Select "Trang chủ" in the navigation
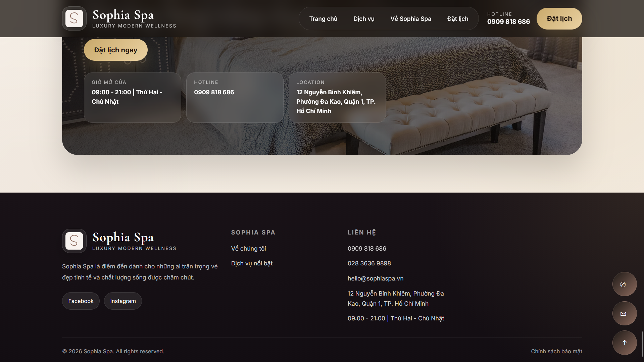 [323, 18]
